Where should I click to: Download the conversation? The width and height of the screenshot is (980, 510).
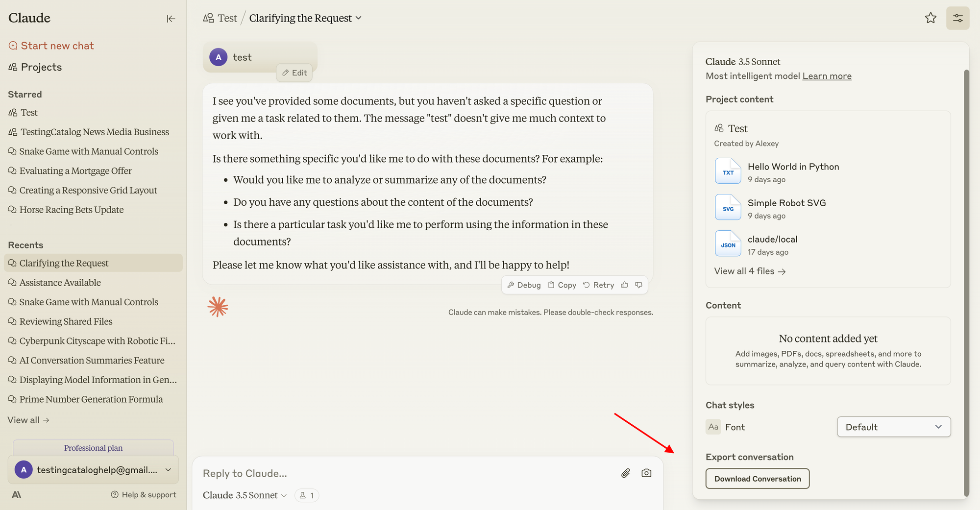[x=758, y=479]
